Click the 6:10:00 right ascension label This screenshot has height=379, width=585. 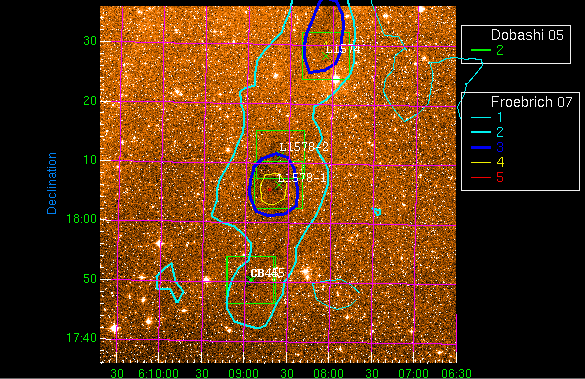coord(158,373)
